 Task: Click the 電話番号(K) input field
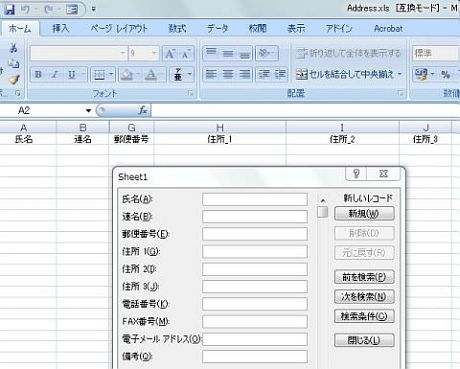click(255, 304)
